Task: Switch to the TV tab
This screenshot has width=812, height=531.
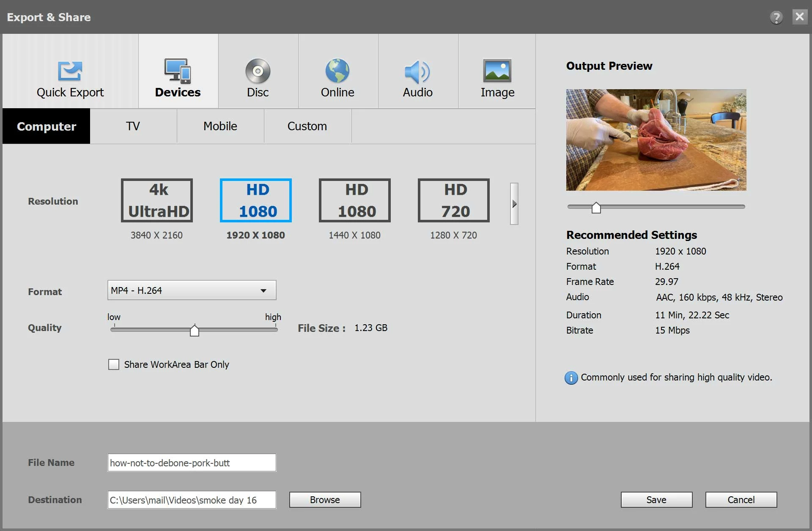Action: tap(133, 126)
